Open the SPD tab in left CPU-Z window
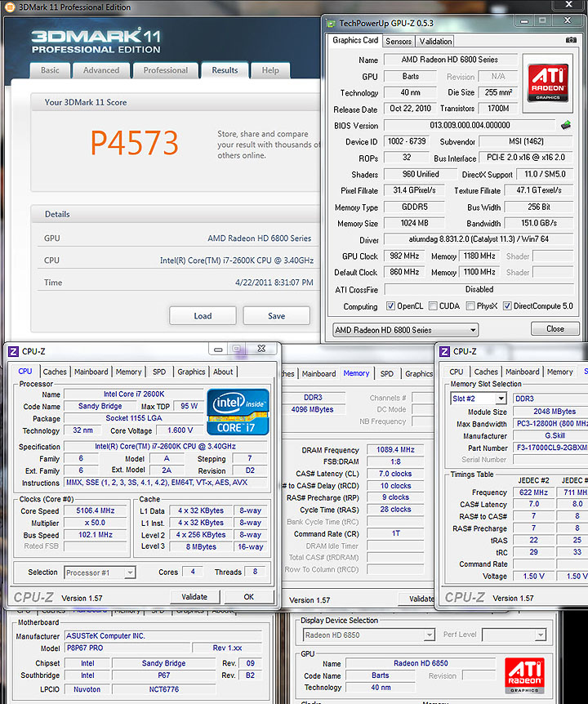This screenshot has height=704, width=588. (159, 372)
